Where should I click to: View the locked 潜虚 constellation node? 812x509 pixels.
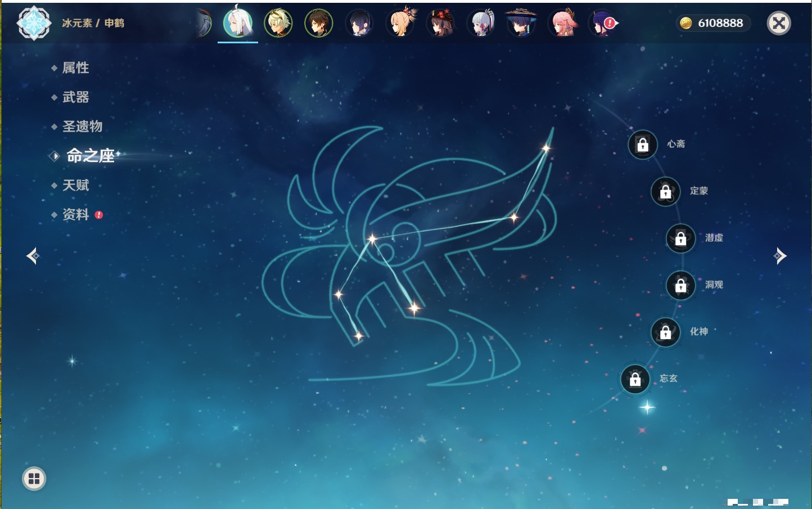(681, 238)
